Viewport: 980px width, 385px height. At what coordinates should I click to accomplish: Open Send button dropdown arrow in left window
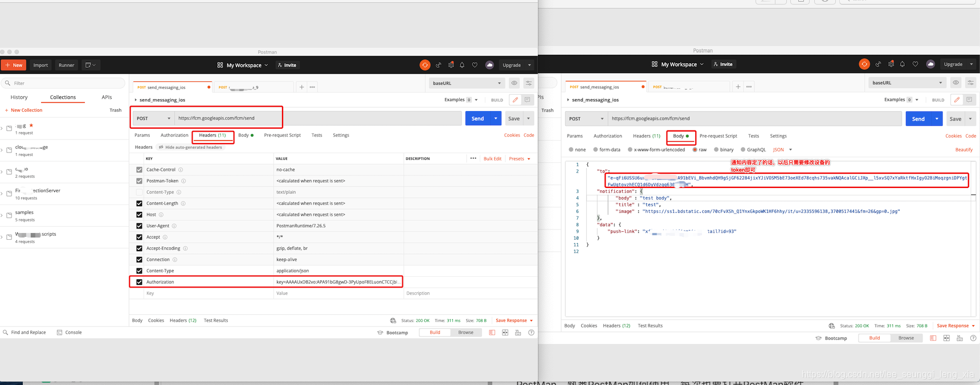click(496, 118)
